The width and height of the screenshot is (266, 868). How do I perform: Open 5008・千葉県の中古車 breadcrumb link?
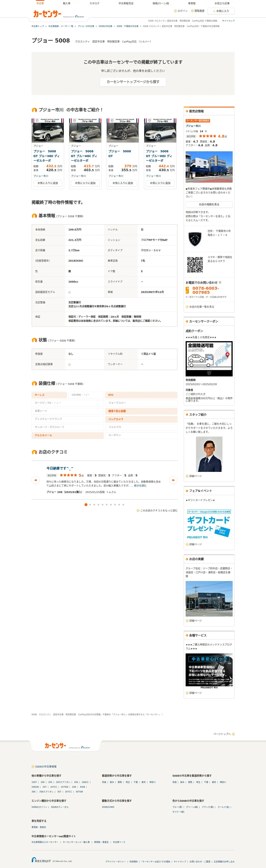point(127,26)
